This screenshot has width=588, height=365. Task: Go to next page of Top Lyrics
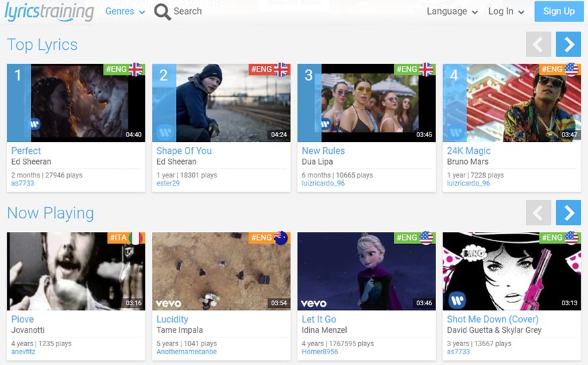(568, 44)
